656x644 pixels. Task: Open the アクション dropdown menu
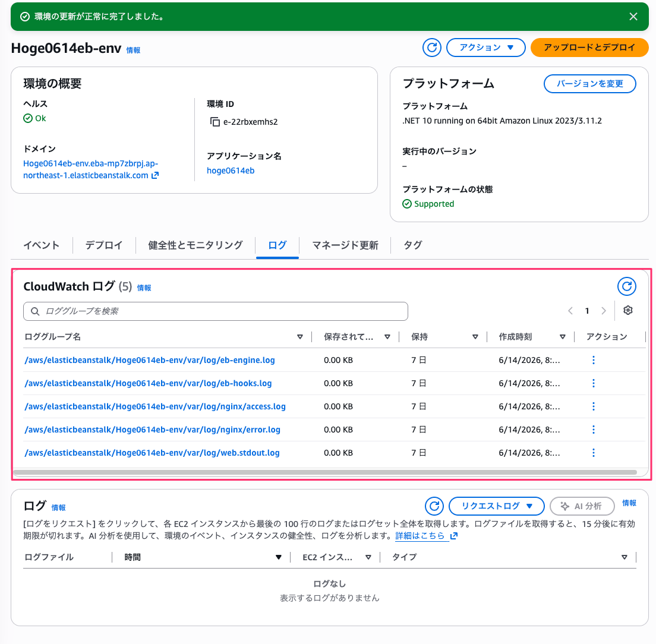tap(485, 48)
